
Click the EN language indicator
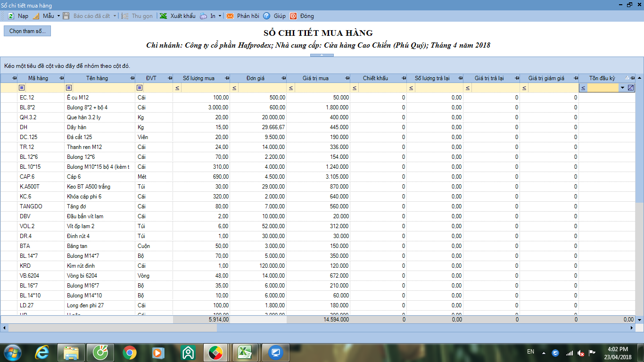click(530, 352)
